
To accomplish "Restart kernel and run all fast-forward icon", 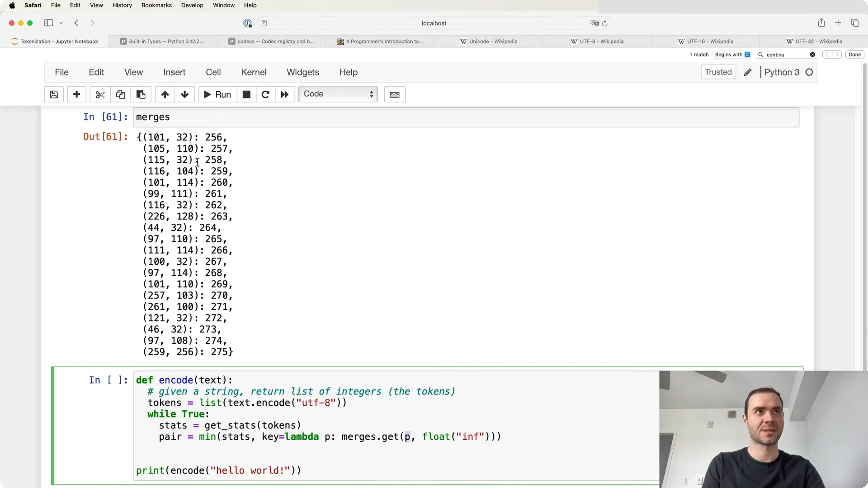I will tap(285, 94).
